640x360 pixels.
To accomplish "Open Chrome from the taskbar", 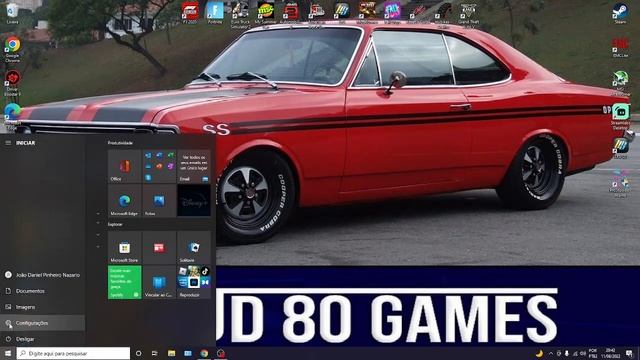I will pyautogui.click(x=204, y=353).
